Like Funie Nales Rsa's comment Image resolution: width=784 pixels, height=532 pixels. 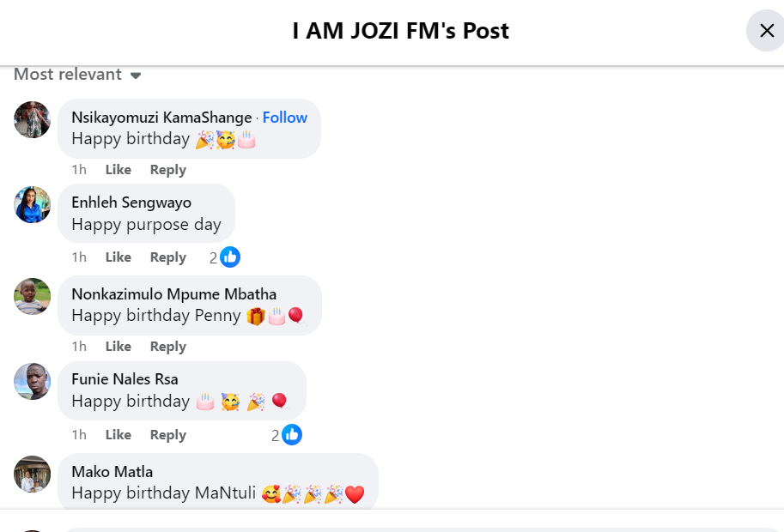click(x=118, y=435)
